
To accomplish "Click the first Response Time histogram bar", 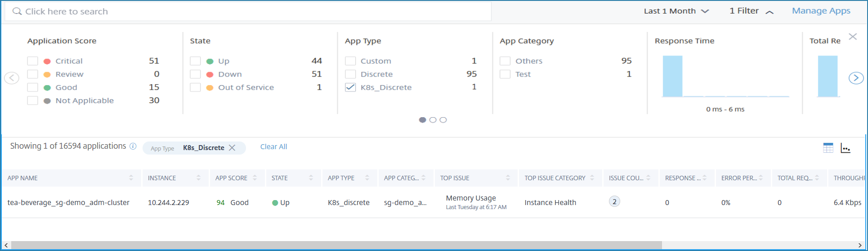I will (x=672, y=76).
